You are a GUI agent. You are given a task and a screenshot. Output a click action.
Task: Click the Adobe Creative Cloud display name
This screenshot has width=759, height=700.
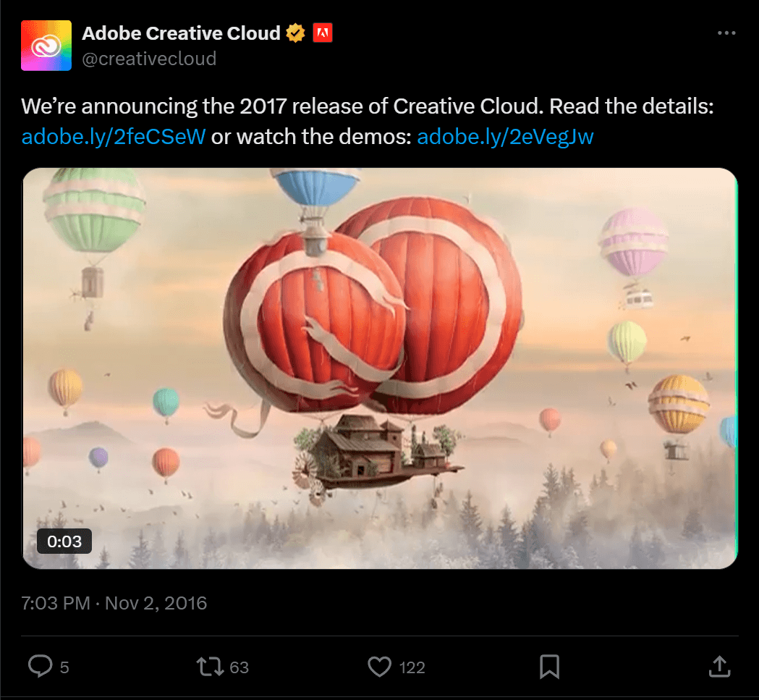point(181,33)
